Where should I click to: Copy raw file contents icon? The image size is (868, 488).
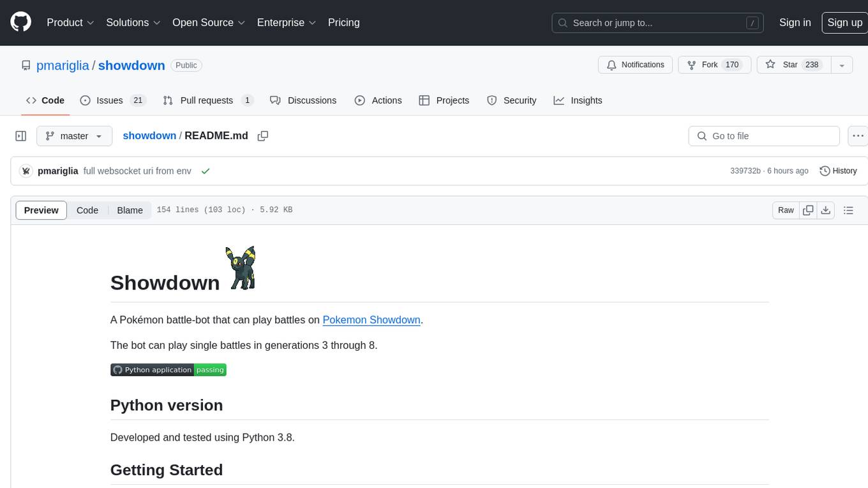click(x=808, y=210)
